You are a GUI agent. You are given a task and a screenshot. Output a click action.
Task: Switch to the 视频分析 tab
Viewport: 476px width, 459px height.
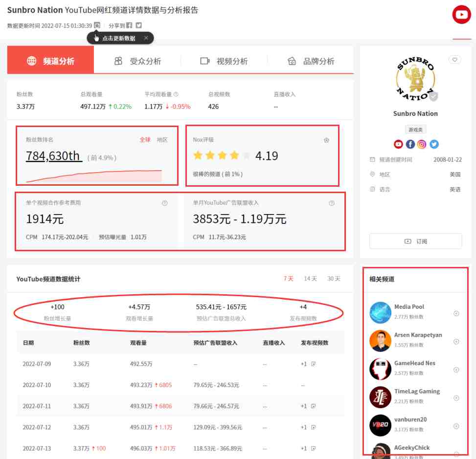coord(224,61)
